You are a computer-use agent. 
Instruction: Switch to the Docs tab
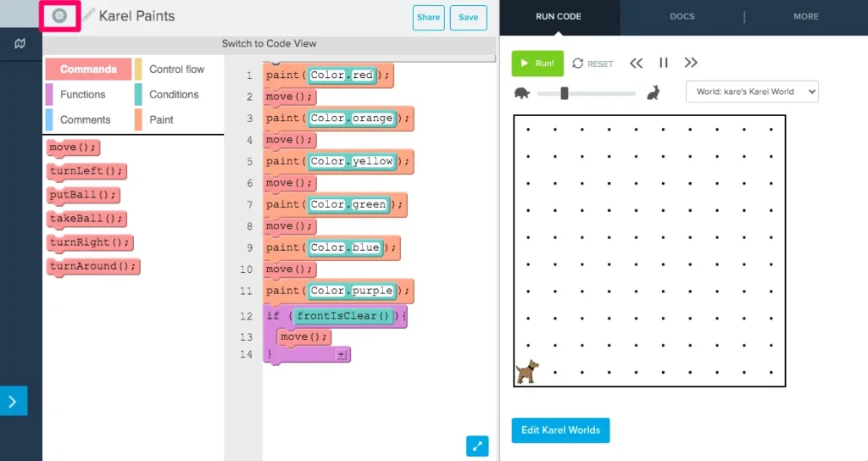click(x=682, y=16)
